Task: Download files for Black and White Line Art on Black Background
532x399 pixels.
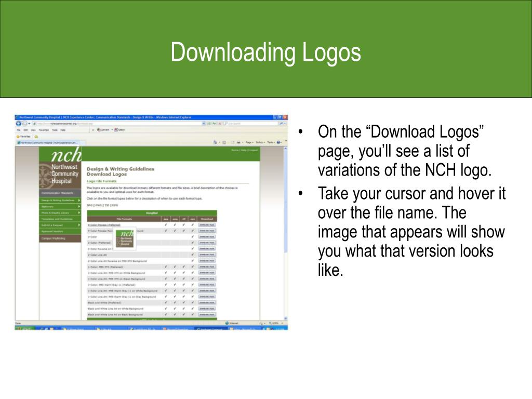Action: (207, 314)
